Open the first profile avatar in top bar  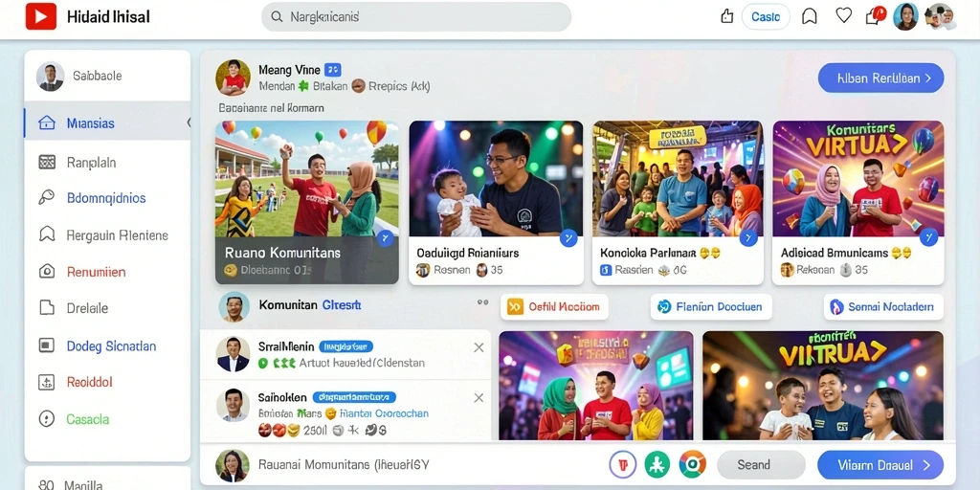[905, 17]
